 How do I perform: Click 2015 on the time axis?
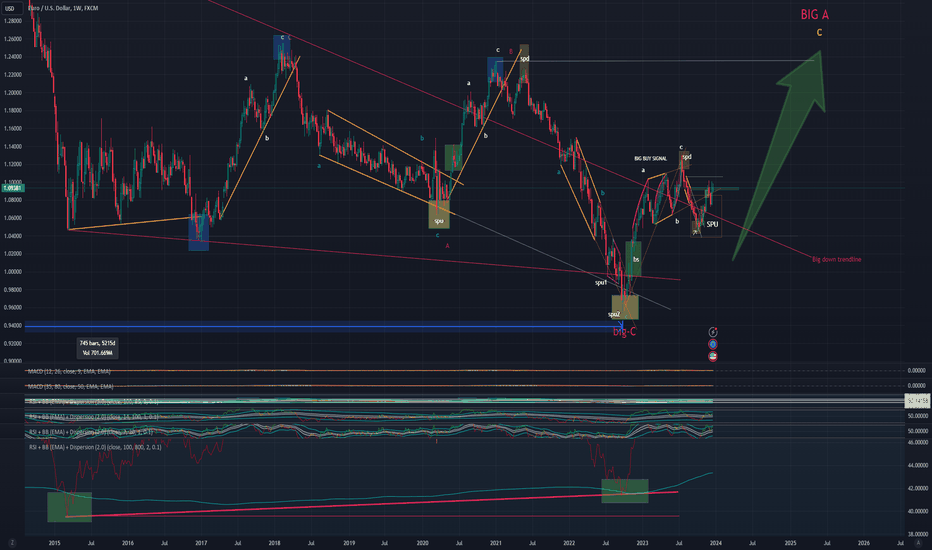point(55,543)
